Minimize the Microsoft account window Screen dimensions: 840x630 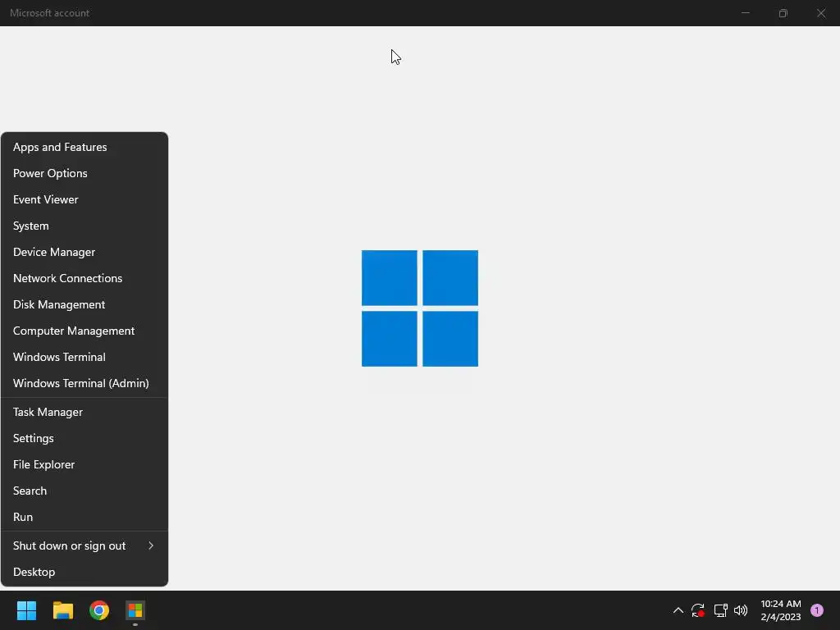tap(745, 13)
